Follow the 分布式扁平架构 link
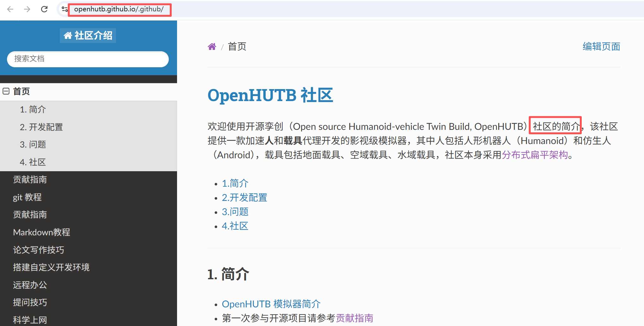Screen dimensions: 644x326 pyautogui.click(x=535, y=155)
